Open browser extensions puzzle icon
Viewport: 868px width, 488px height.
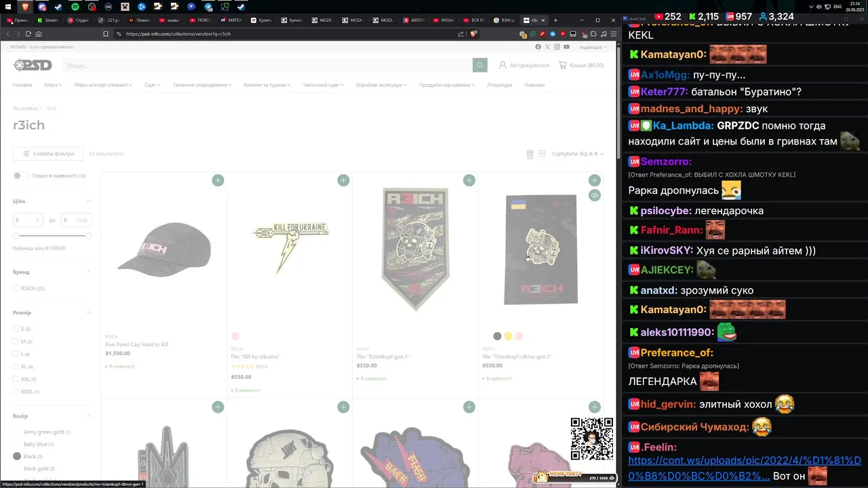pyautogui.click(x=593, y=34)
